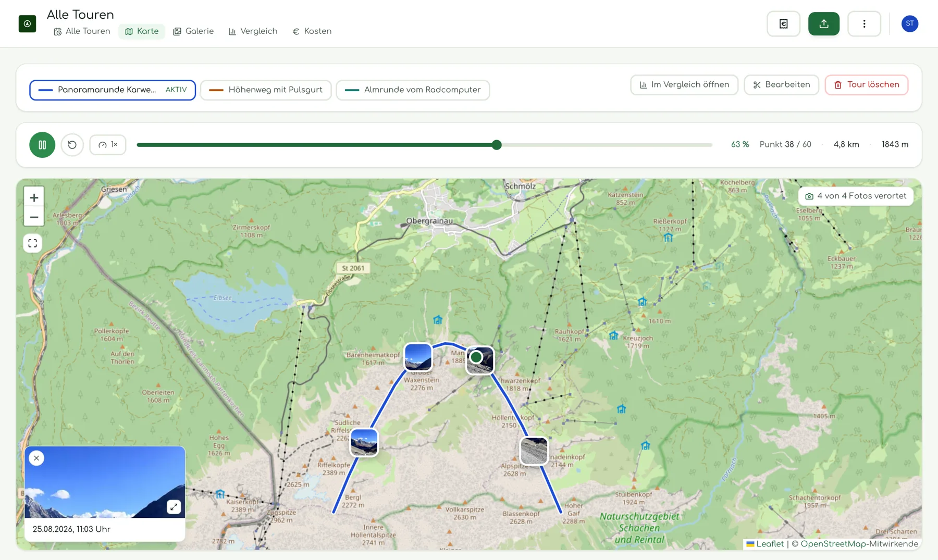938x560 pixels.
Task: Toggle map fullscreen view
Action: pos(33,243)
